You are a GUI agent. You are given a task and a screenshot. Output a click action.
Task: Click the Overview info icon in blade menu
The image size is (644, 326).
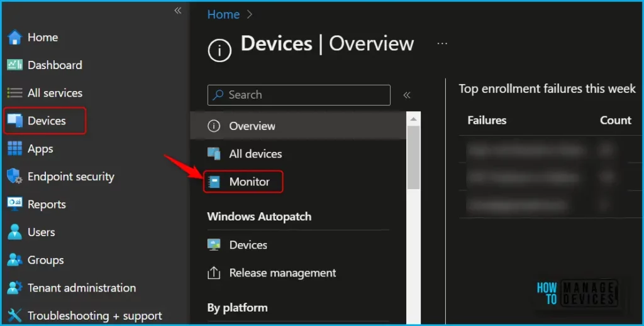[214, 126]
